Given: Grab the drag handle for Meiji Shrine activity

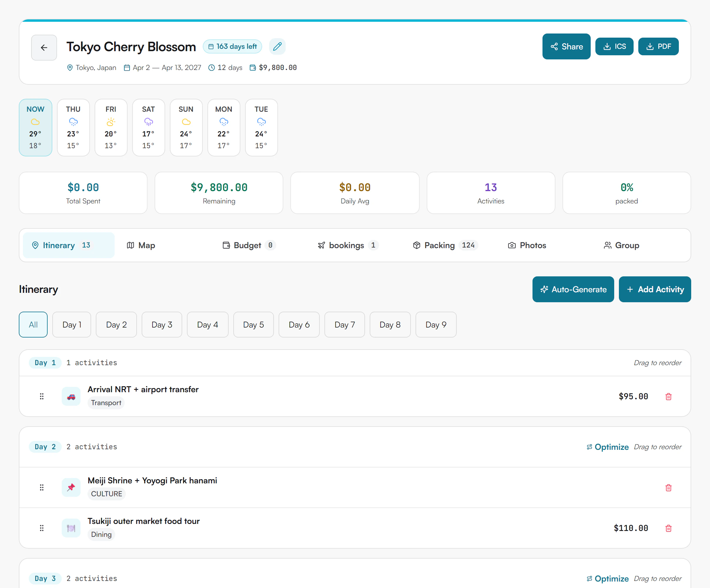Looking at the screenshot, I should (42, 487).
